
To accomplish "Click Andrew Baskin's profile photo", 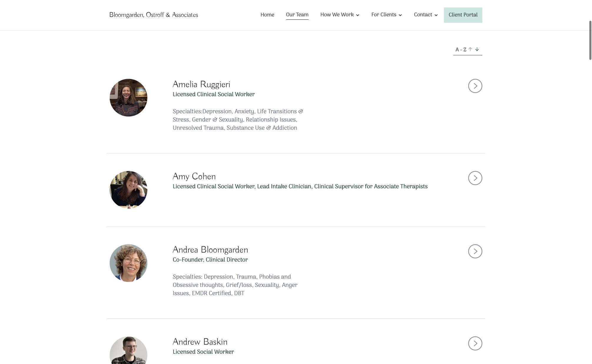I will pos(128,350).
